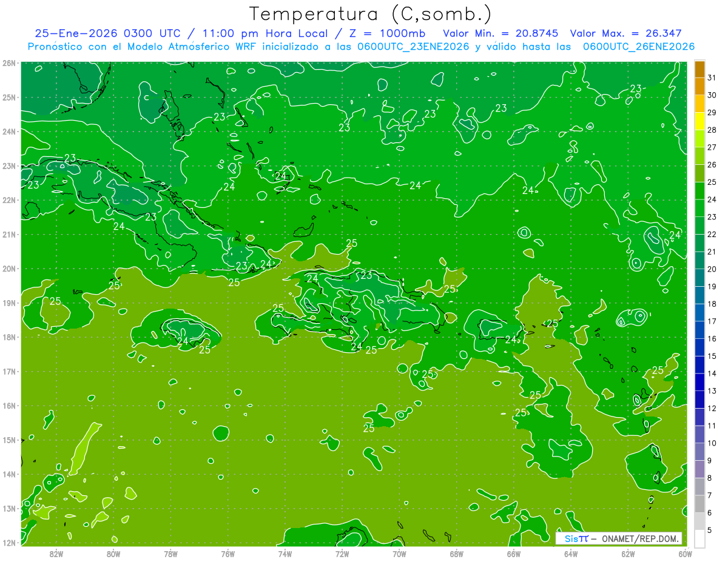Image resolution: width=728 pixels, height=562 pixels.
Task: Pick the yellow swatch between 28 and 29
Action: coord(699,121)
